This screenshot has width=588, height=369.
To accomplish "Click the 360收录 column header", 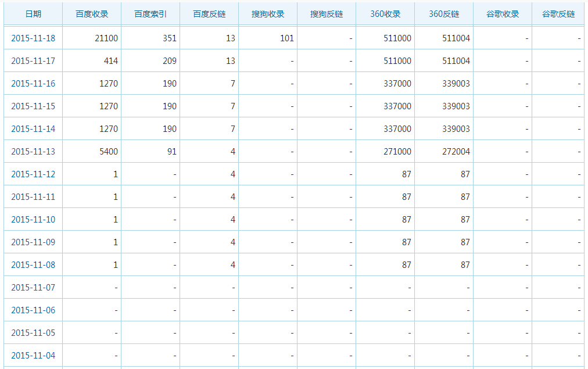I will pyautogui.click(x=385, y=14).
